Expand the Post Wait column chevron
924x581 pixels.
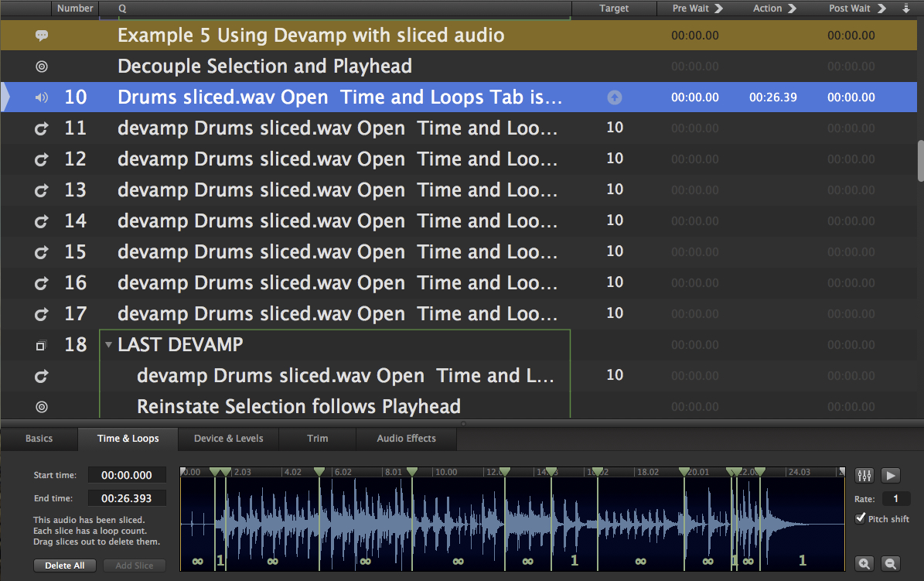881,9
